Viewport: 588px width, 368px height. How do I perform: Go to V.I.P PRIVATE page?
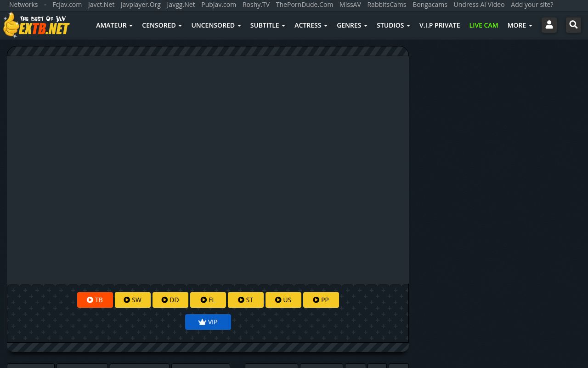(440, 25)
